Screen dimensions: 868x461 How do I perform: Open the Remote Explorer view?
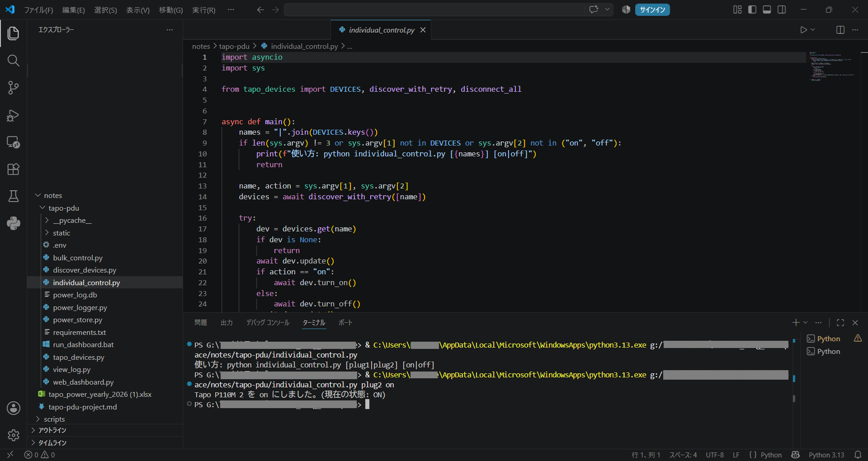[14, 142]
